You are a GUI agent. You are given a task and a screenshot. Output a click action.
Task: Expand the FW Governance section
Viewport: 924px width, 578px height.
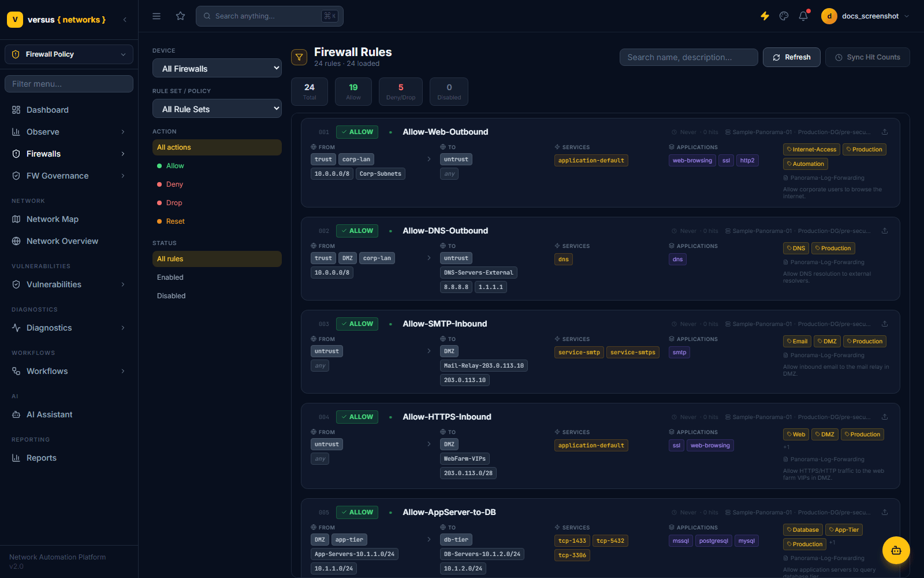[x=69, y=176]
